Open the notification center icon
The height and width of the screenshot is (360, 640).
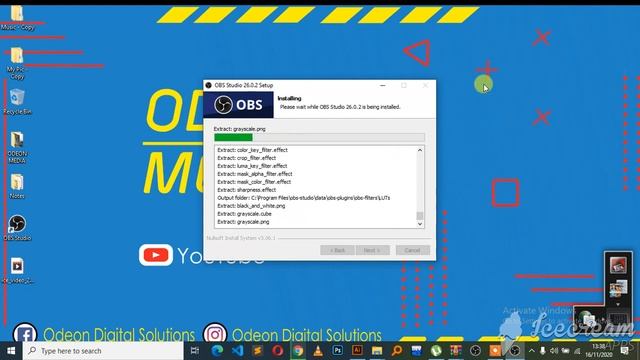tap(624, 351)
